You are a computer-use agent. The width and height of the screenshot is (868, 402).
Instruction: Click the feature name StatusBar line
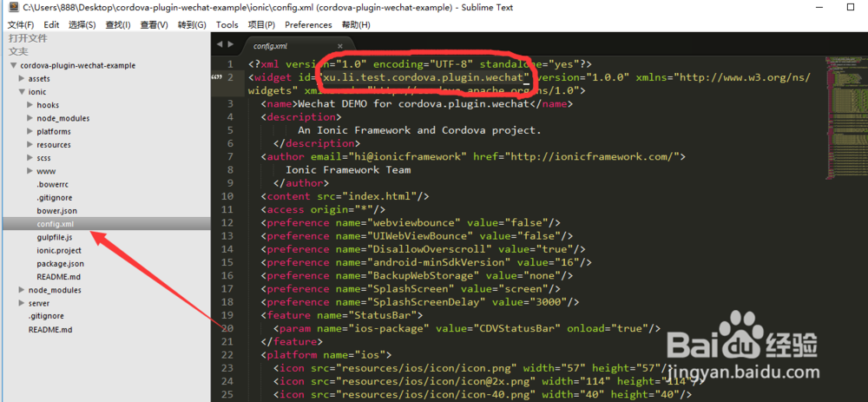tap(341, 315)
